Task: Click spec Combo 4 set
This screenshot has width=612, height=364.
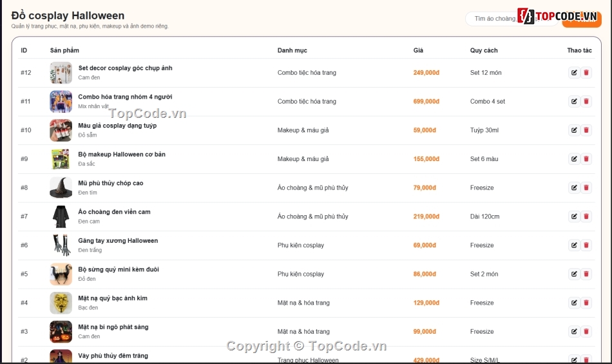Action: click(488, 101)
